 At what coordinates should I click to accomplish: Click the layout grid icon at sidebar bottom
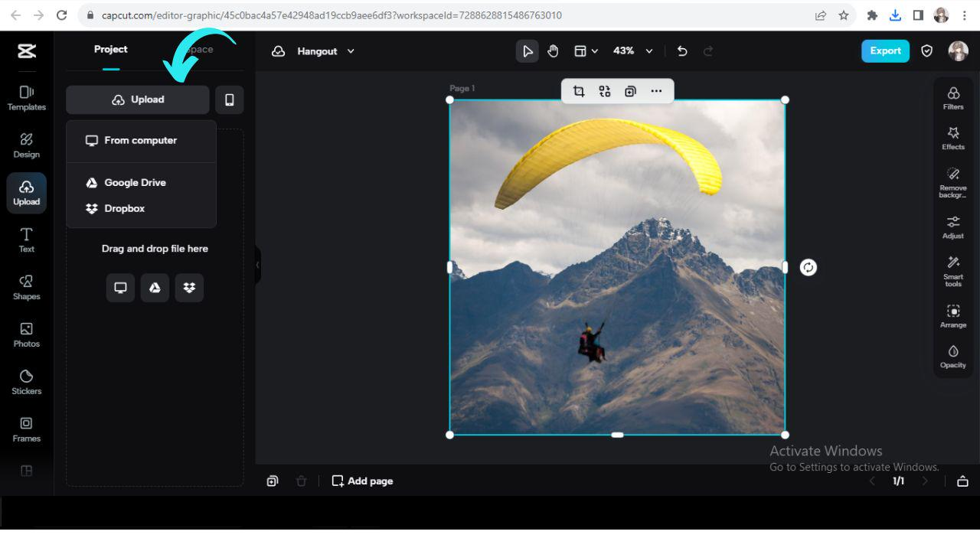click(x=26, y=471)
